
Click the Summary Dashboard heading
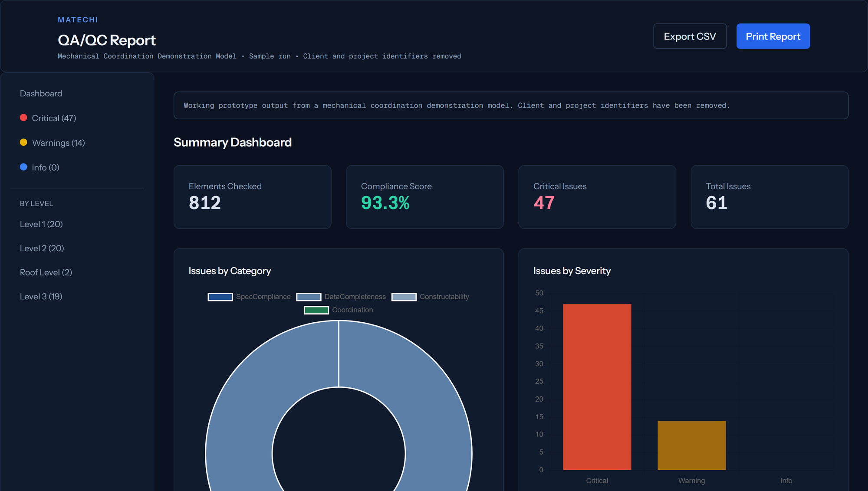click(x=233, y=142)
